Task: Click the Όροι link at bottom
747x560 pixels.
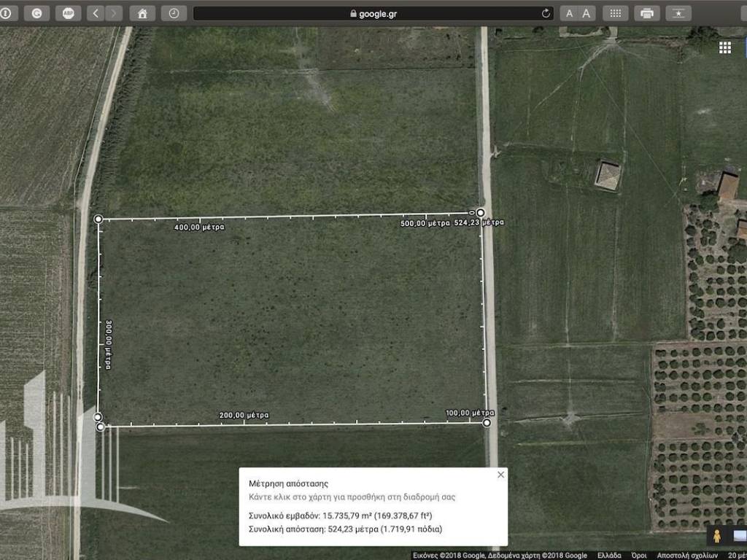Action: coord(639,555)
